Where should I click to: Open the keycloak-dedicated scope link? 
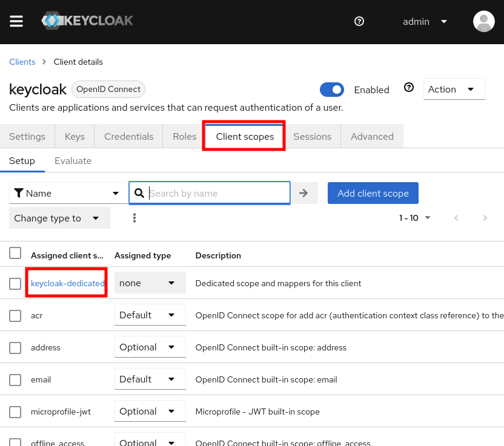[67, 283]
